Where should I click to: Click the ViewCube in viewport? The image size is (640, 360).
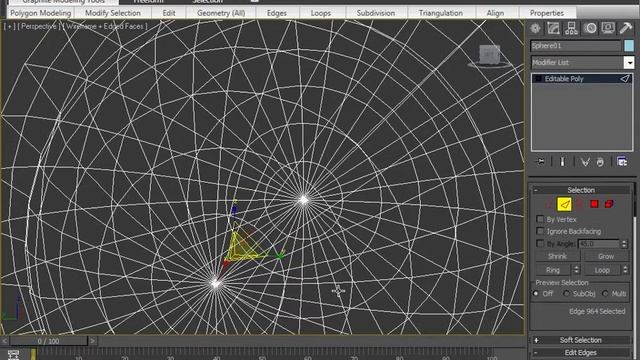[x=489, y=56]
